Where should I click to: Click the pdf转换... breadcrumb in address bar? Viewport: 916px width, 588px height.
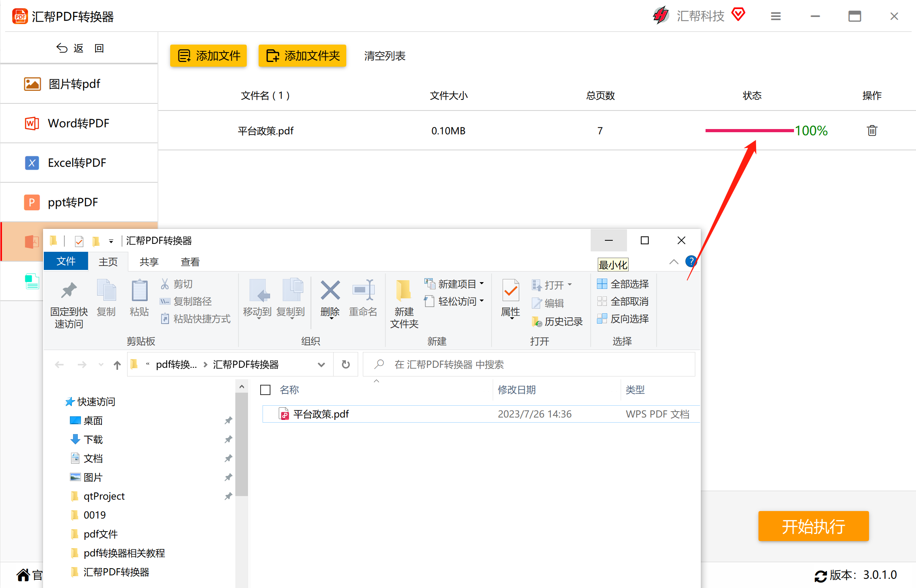[x=176, y=364]
